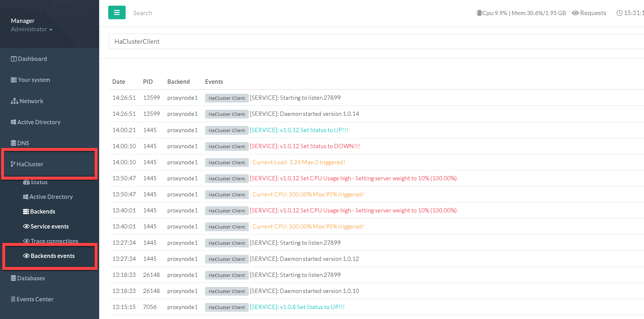The width and height of the screenshot is (644, 319).
Task: Click the Databases sidebar icon
Action: pos(14,278)
